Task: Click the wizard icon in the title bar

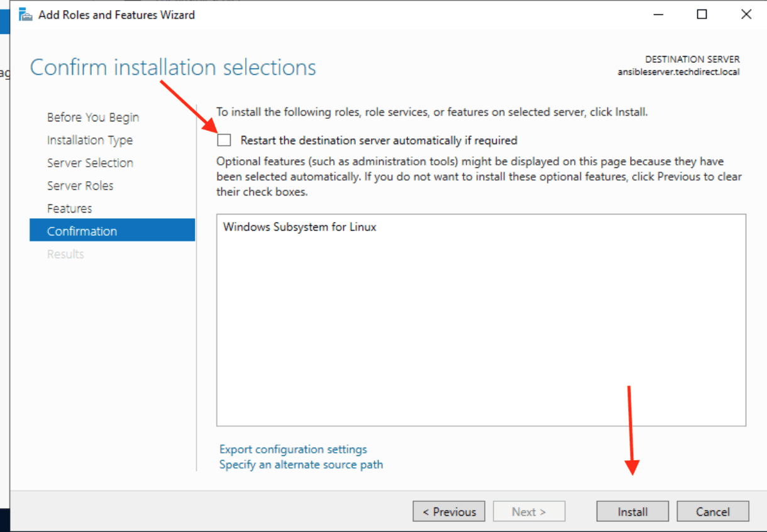Action: click(x=26, y=14)
